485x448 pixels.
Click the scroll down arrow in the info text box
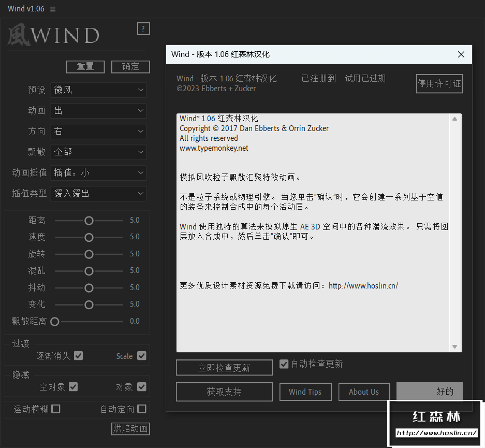(x=454, y=346)
